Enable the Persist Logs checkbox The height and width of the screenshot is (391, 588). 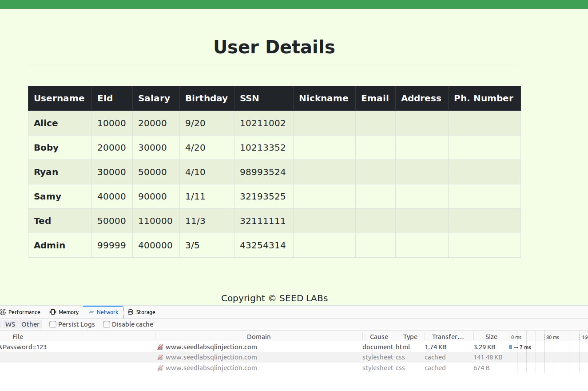53,324
